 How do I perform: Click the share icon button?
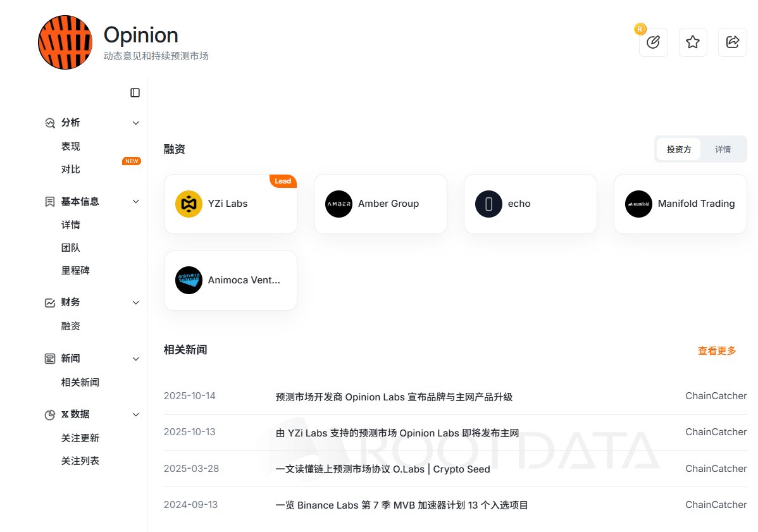click(733, 42)
